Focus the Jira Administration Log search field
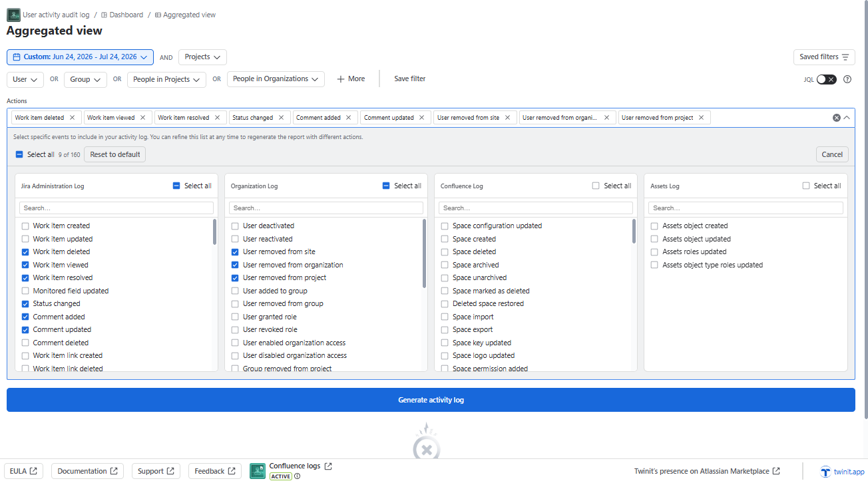The image size is (868, 483). click(x=116, y=208)
